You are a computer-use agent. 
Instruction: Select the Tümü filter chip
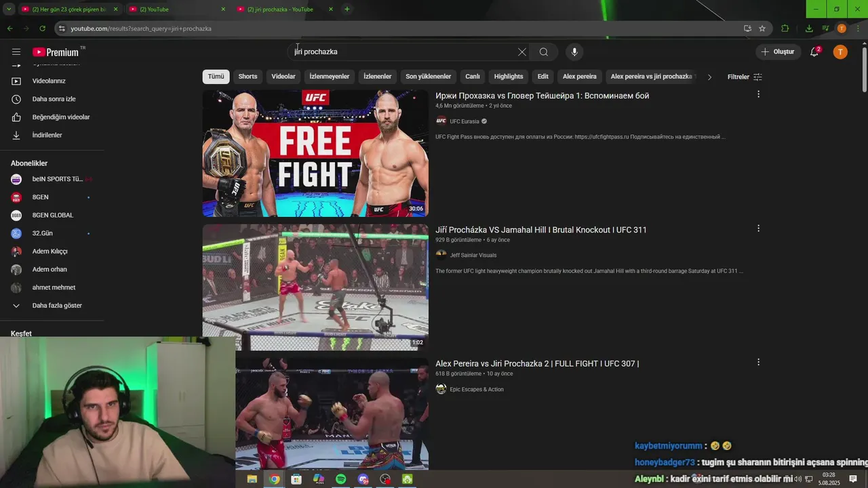216,77
